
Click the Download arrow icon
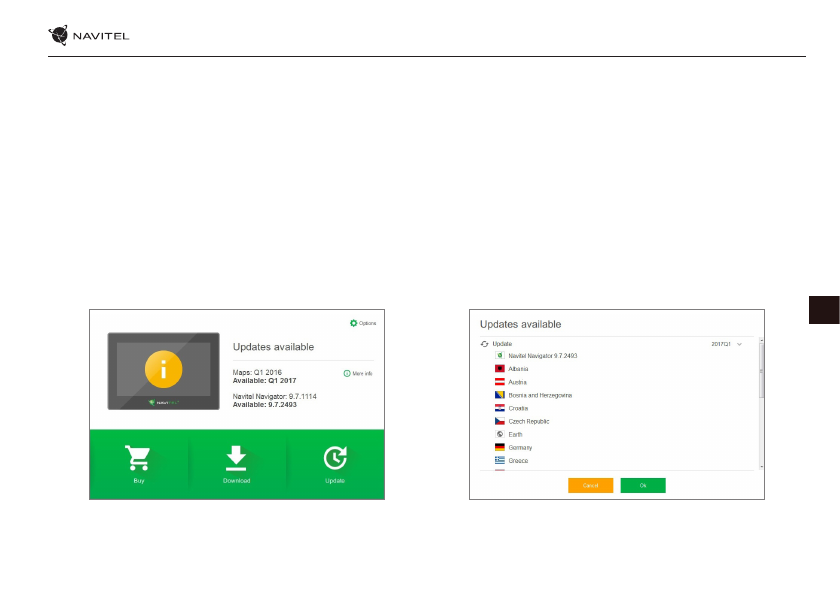coord(236,457)
